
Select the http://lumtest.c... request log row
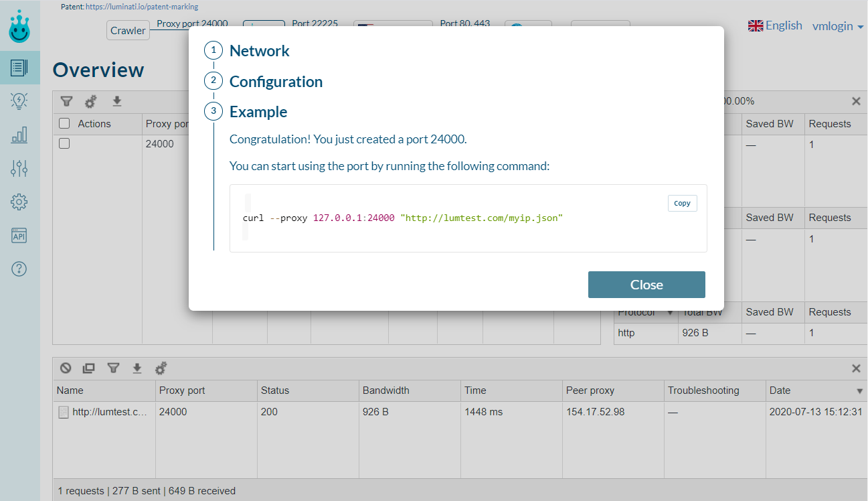[x=460, y=412]
